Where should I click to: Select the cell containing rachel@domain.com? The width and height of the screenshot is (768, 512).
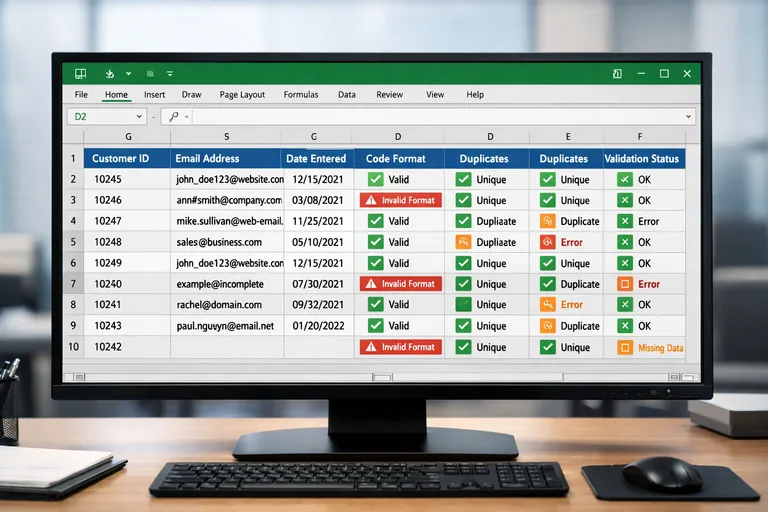227,305
